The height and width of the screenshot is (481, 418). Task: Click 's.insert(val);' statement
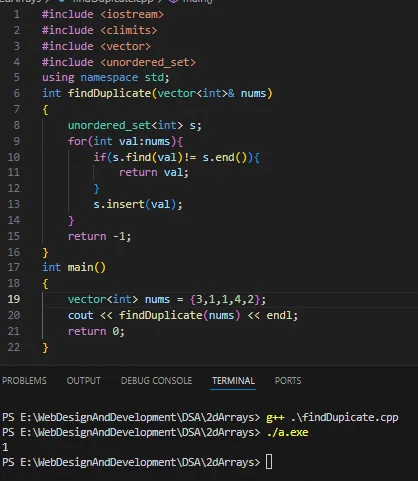[x=138, y=204]
